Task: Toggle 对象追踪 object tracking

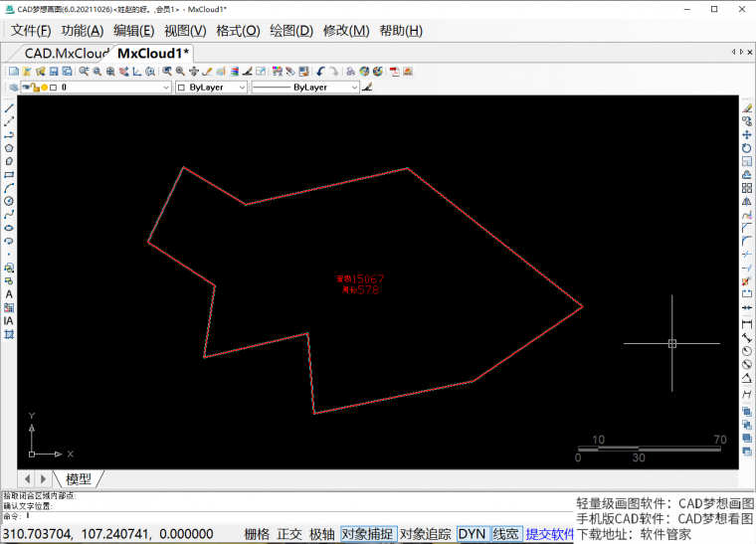Action: coord(426,534)
